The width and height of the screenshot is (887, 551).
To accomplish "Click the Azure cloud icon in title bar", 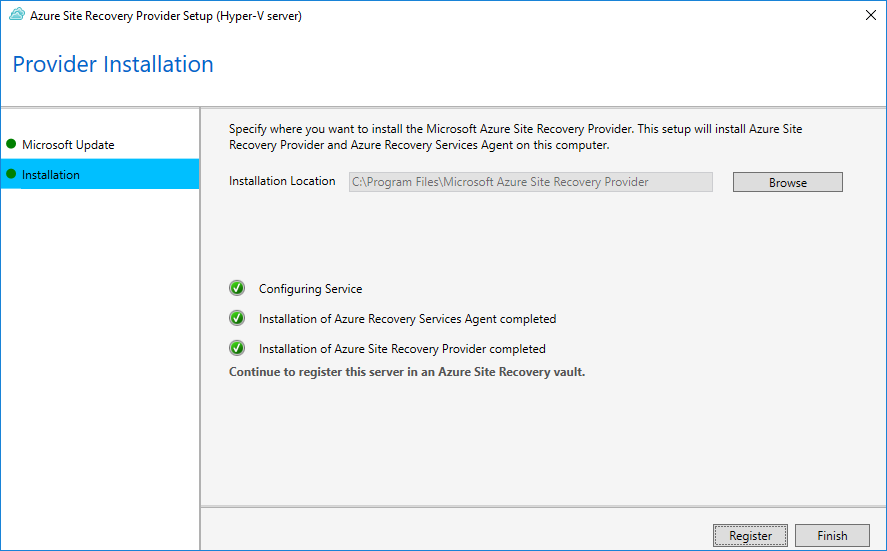I will [x=17, y=15].
